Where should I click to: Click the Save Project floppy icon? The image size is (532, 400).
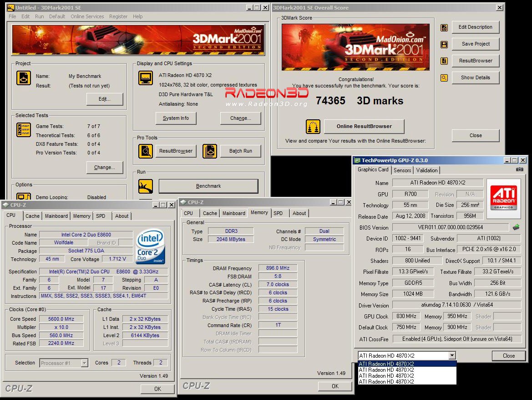(444, 45)
